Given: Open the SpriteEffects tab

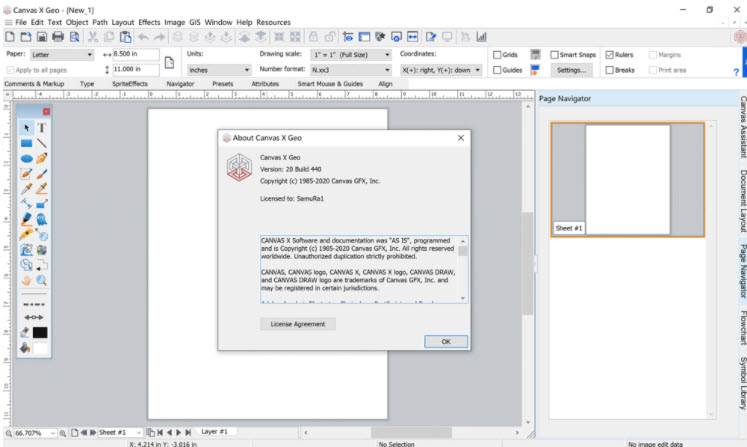Looking at the screenshot, I should (x=130, y=84).
